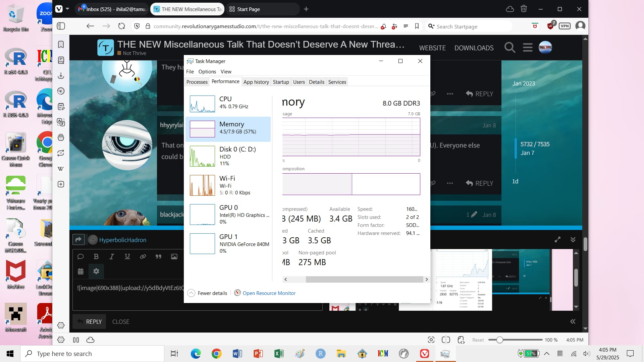Open the notification center icon
The image size is (644, 362).
click(x=630, y=353)
